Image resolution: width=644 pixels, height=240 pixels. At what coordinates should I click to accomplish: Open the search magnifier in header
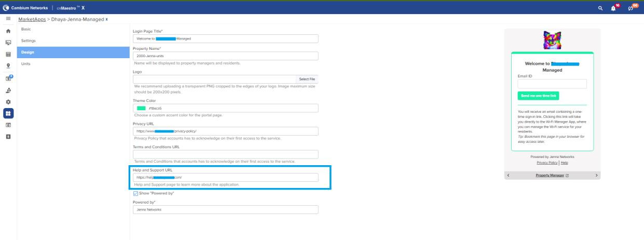point(600,8)
